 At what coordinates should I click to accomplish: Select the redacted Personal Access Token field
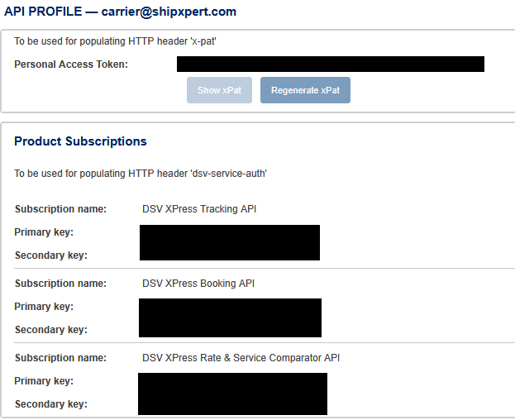coord(330,64)
